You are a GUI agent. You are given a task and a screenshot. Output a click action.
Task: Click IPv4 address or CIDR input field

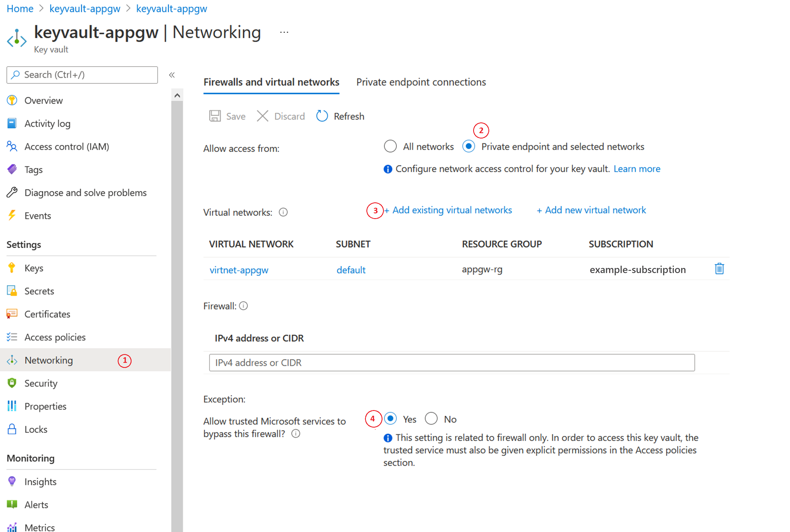coord(452,362)
